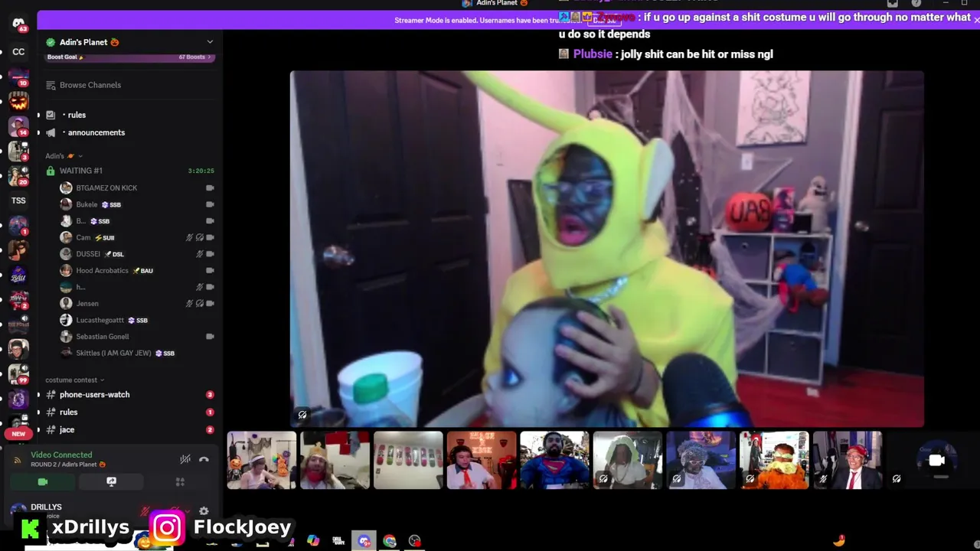
Task: Select user Cam in voice list
Action: (83, 238)
